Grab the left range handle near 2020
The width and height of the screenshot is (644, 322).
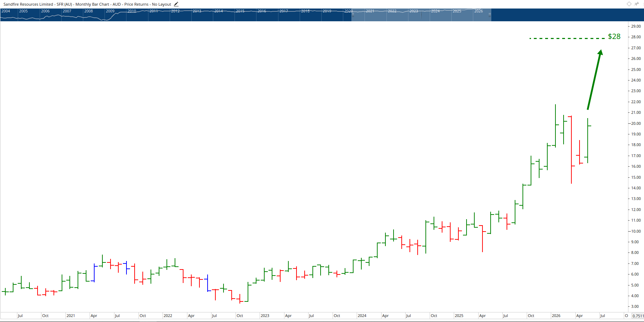coord(353,15)
